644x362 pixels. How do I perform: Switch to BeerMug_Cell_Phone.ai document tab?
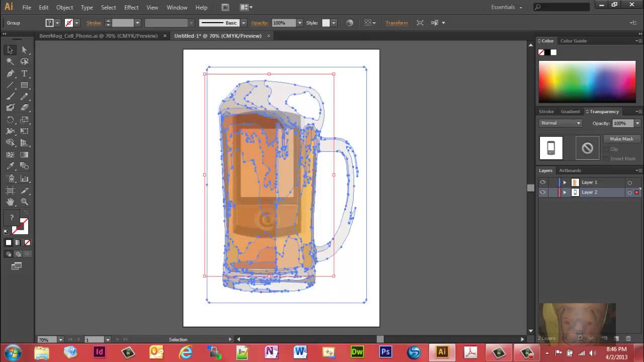point(99,36)
